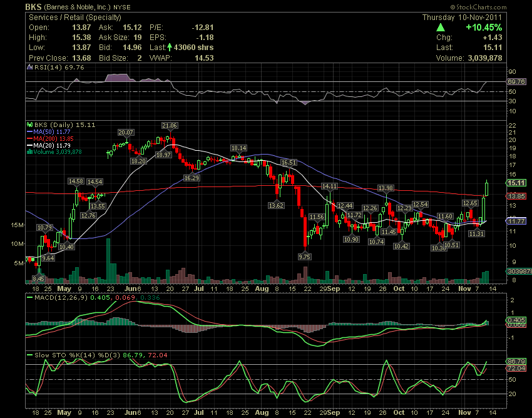Click the Thursday 10-Nov-2011 date
532x418 pixels.
462,18
